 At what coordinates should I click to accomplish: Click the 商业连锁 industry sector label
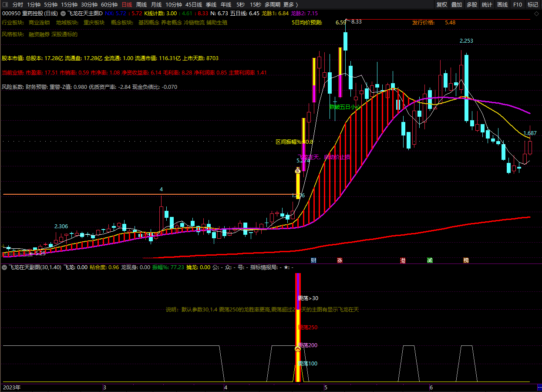pyautogui.click(x=39, y=22)
